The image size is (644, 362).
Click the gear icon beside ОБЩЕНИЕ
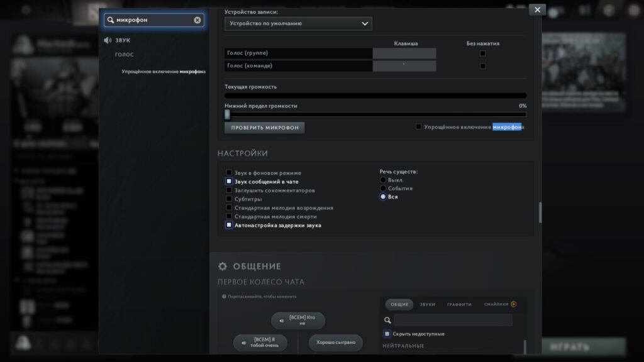pyautogui.click(x=222, y=266)
